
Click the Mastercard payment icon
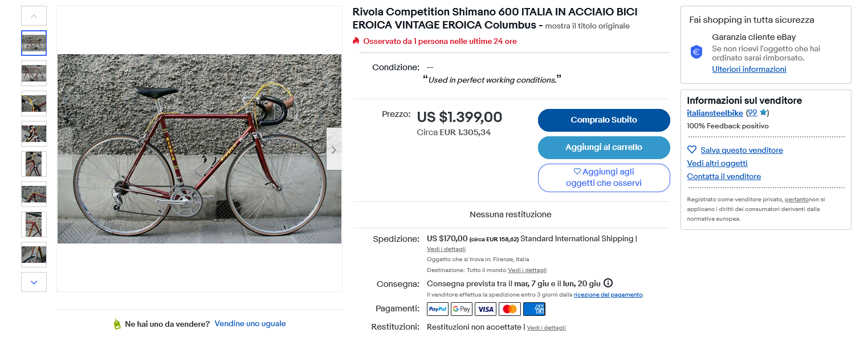pos(510,309)
